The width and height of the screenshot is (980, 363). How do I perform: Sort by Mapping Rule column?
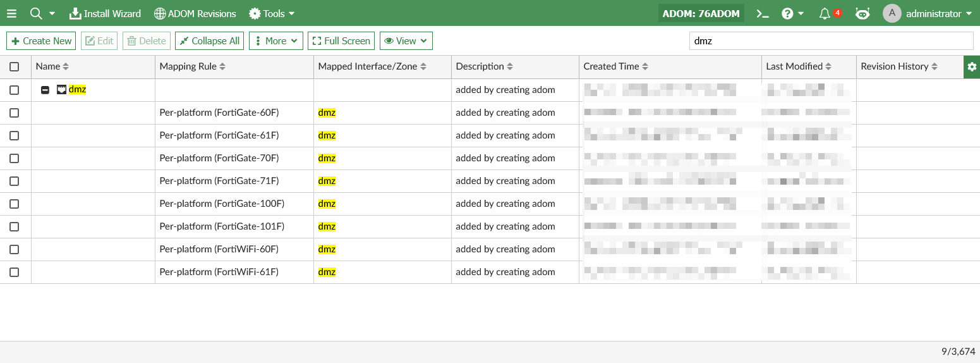click(x=193, y=66)
